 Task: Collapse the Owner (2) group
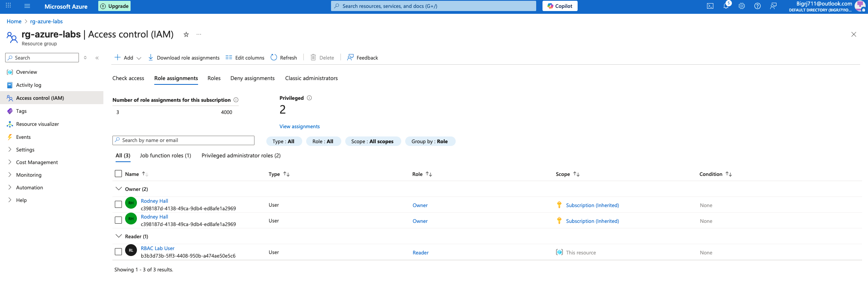[118, 189]
